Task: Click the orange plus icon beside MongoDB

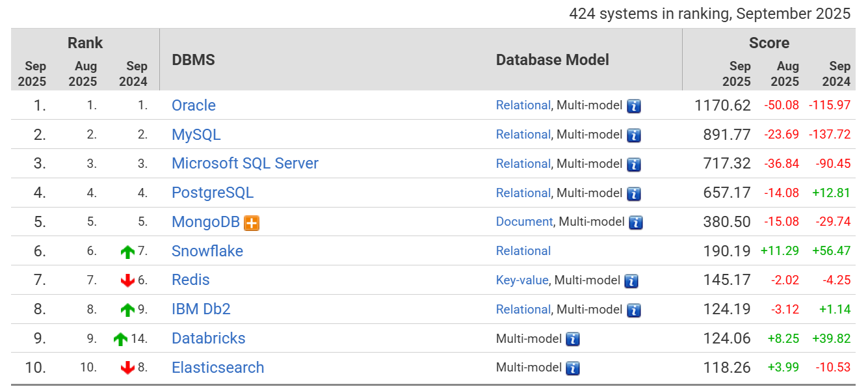Action: pyautogui.click(x=252, y=223)
